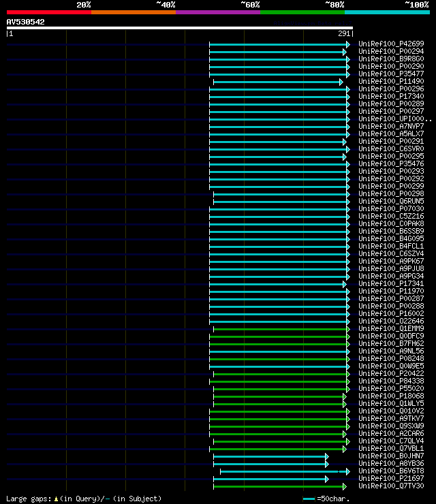Viewport: 436px width, 504px height.
Task: Click the UniRef100_P08248 label
Action: [391, 359]
